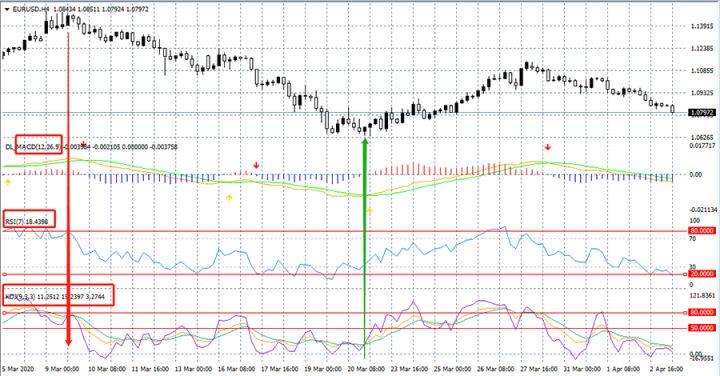720x376 pixels.
Task: Click the long red vertical arrow's head
Action: tap(68, 342)
